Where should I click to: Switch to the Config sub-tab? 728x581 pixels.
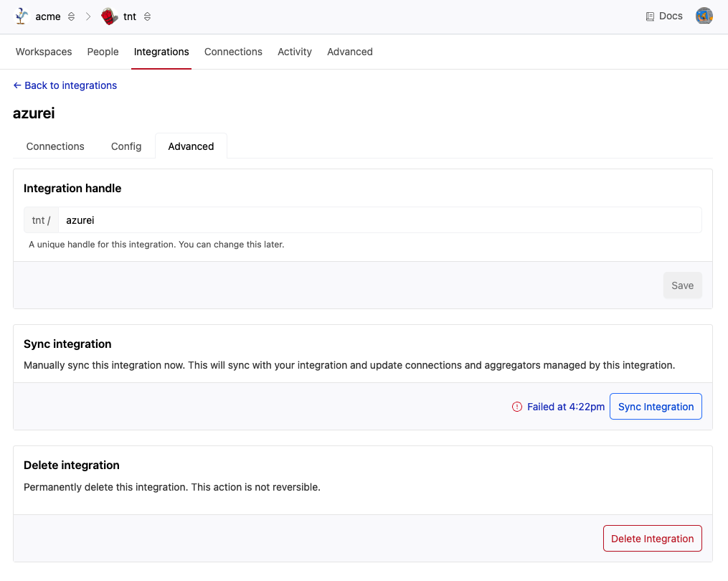[126, 146]
